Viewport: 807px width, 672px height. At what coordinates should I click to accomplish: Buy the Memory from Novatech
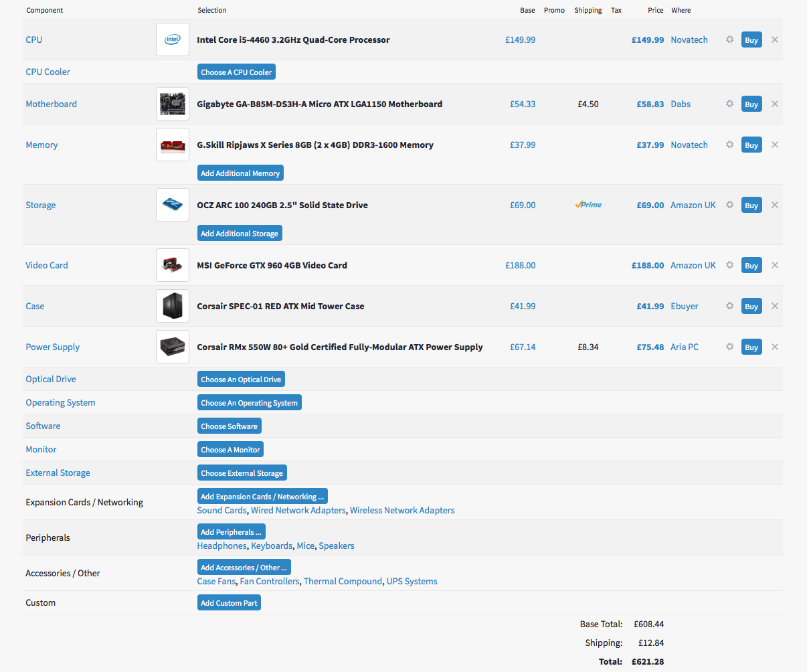pyautogui.click(x=751, y=145)
